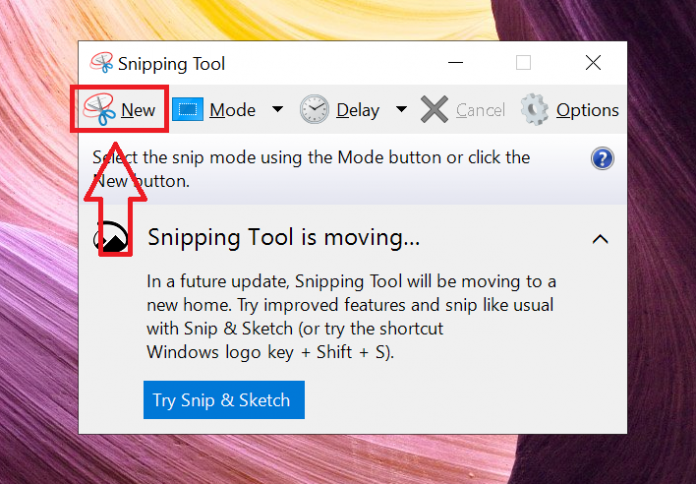Click the Try Snip & Sketch button
Screen dimensions: 696x484
coord(223,400)
